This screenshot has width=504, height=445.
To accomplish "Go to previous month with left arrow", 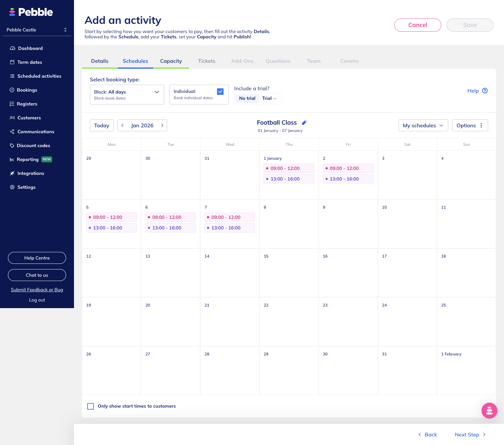I will [x=123, y=126].
